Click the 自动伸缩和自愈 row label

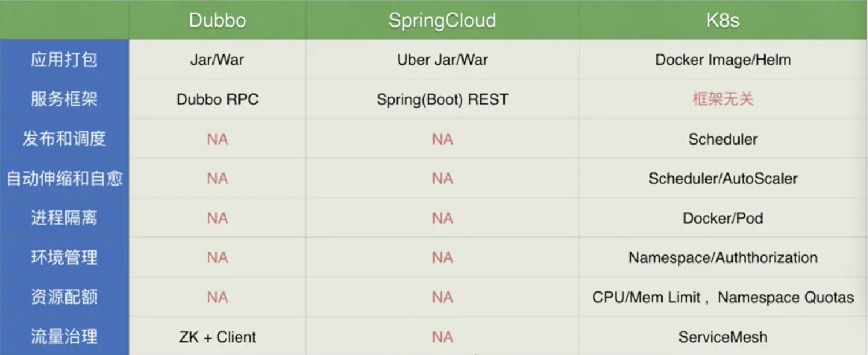coord(64,178)
